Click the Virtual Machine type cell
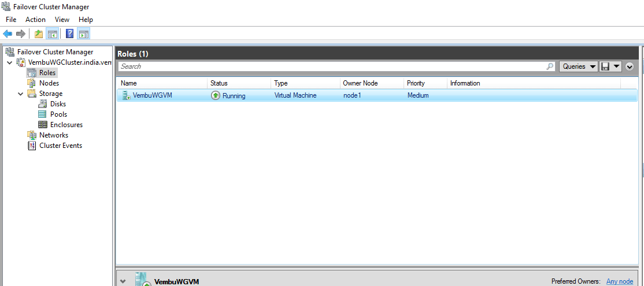Screen dimensions: 644x286 295,95
